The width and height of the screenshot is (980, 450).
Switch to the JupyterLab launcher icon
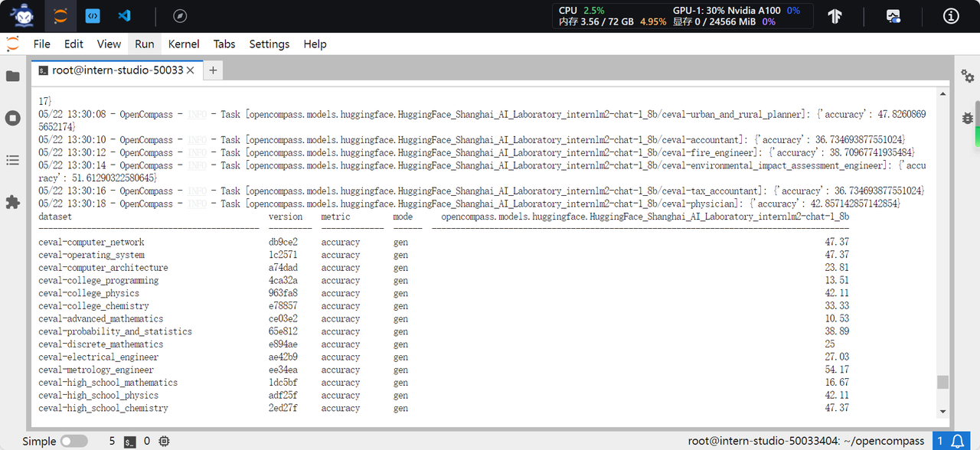coord(60,16)
